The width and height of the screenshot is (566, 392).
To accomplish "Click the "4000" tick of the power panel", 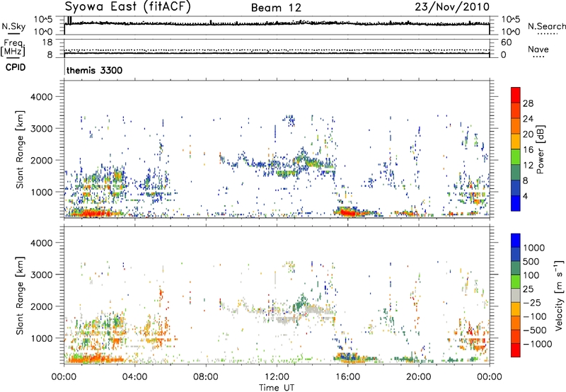I will (42, 97).
